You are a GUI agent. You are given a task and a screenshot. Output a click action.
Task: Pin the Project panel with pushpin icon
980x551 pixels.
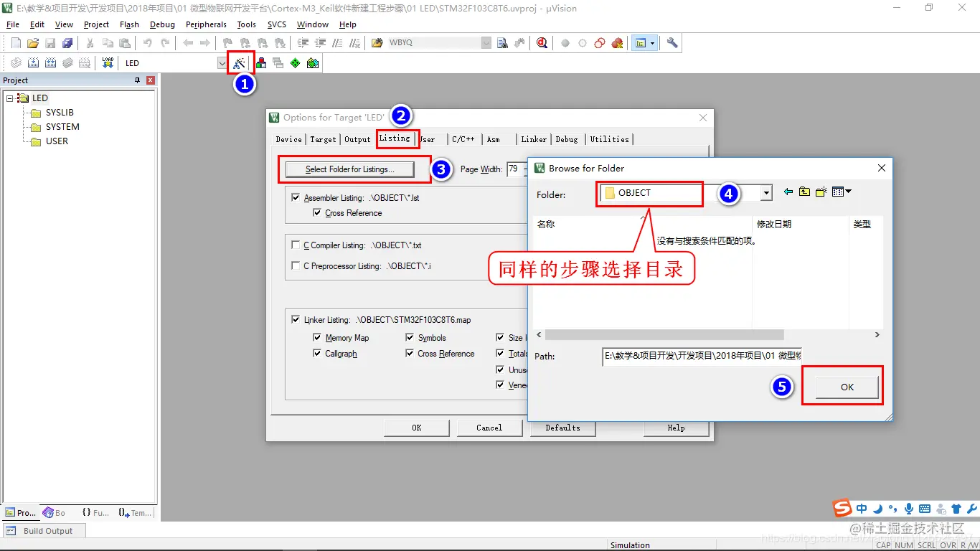[x=138, y=80]
